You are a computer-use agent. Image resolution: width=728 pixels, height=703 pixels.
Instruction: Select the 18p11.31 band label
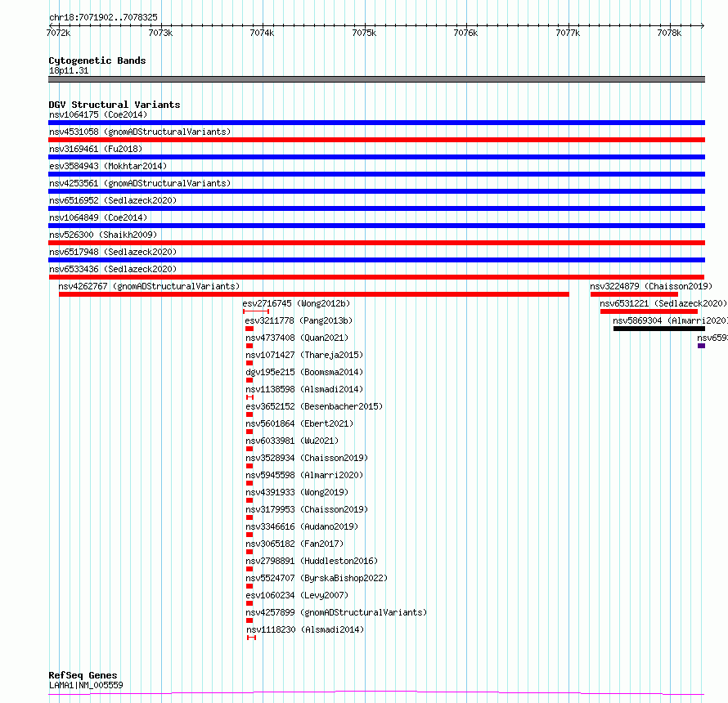coord(68,70)
